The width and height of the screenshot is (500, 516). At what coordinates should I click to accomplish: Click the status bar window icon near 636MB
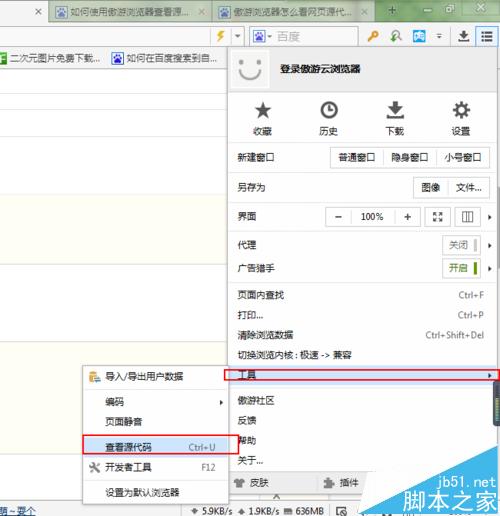point(341,511)
